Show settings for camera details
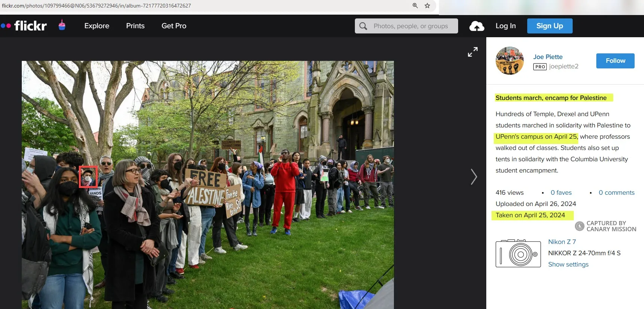 click(x=568, y=264)
